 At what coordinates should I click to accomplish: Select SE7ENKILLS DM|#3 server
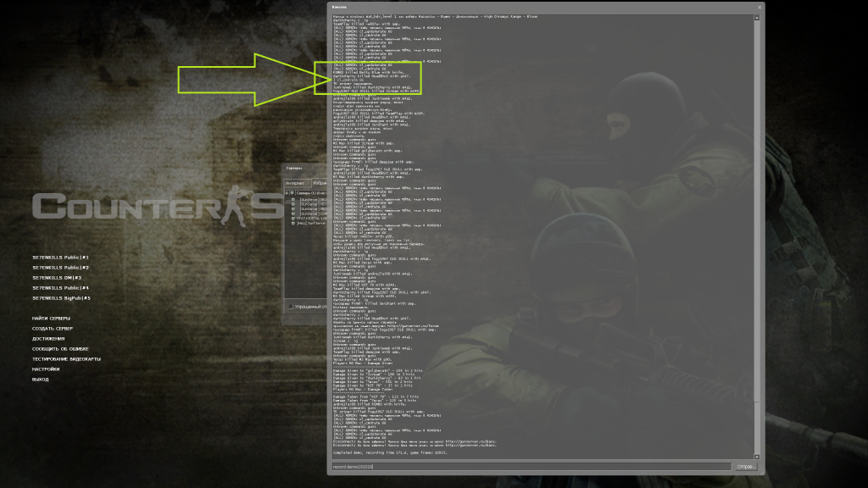(58, 278)
